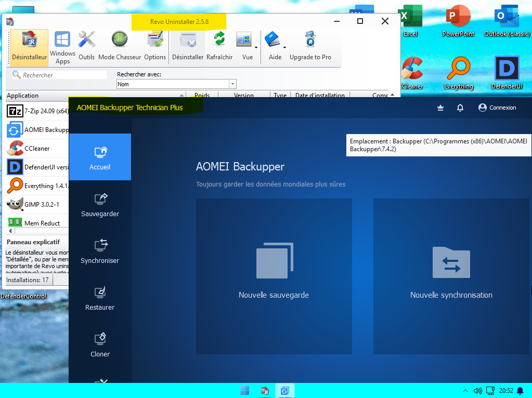Open the DefenderUI desktop shortcut
Viewport: 532px width, 398px height.
pos(507,73)
